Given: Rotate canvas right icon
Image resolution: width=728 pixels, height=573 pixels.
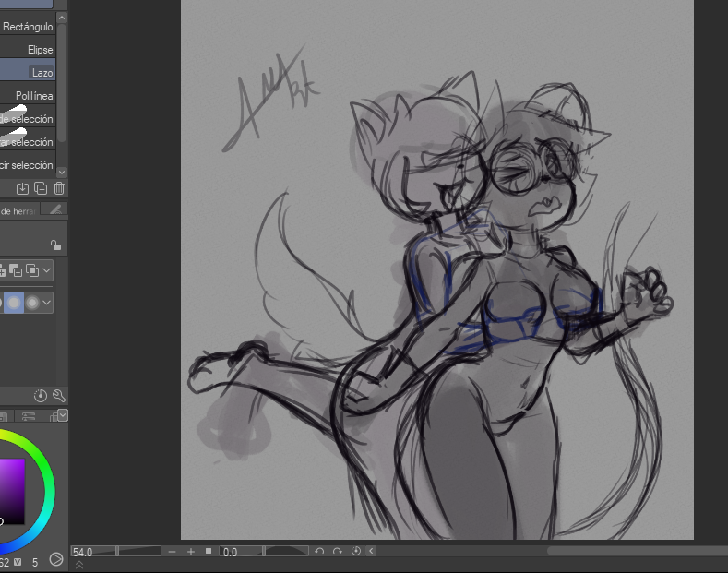Looking at the screenshot, I should (x=338, y=551).
